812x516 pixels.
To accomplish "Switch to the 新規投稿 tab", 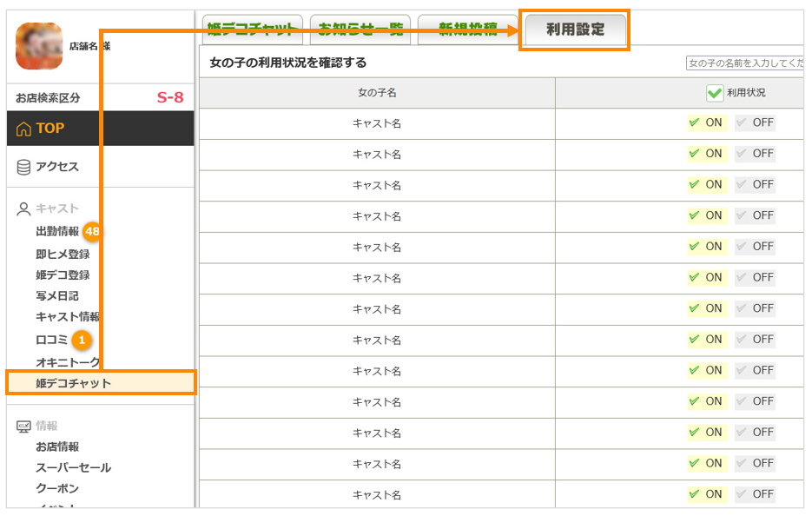I will point(467,30).
